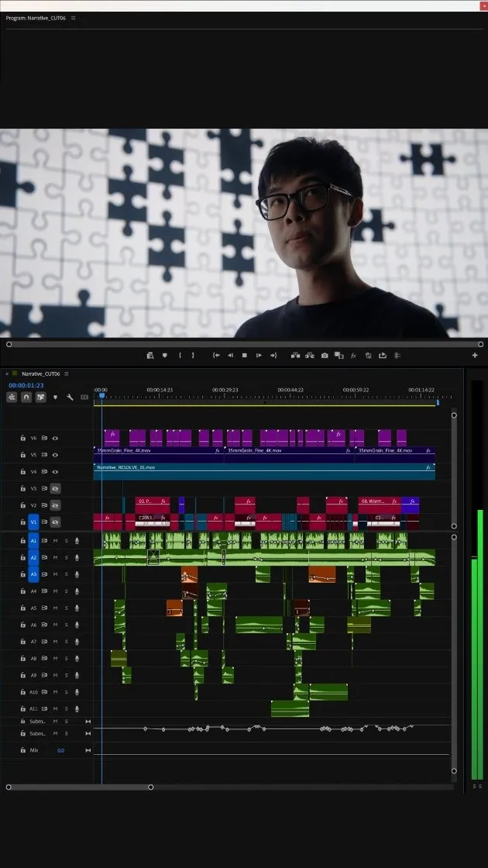Screen dimensions: 488x868
Task: Step back one frame
Action: pyautogui.click(x=230, y=356)
